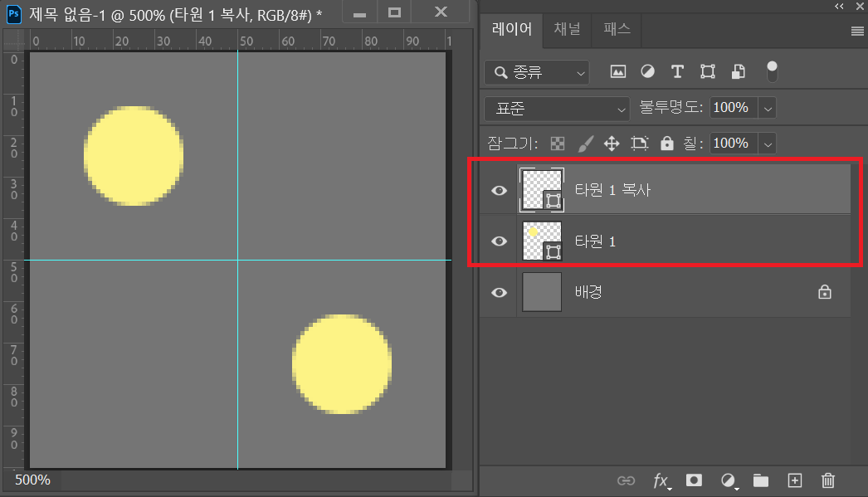Image resolution: width=868 pixels, height=497 pixels.
Task: Expand the 칠 fill slider arrow
Action: coord(768,144)
